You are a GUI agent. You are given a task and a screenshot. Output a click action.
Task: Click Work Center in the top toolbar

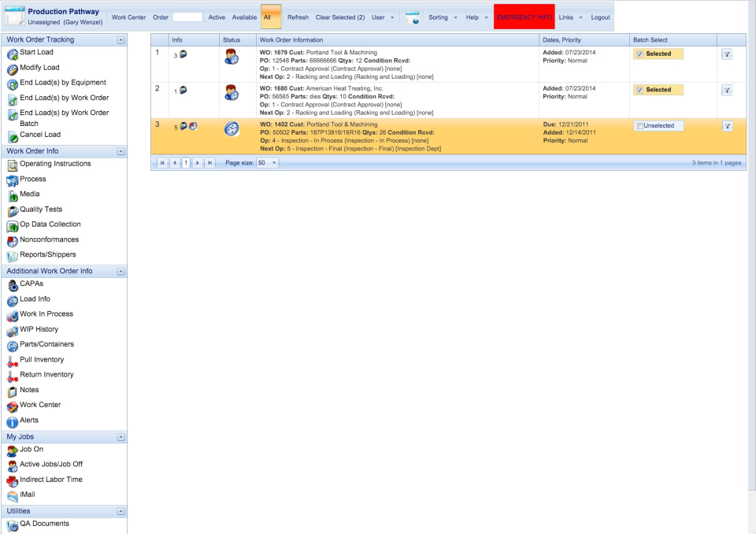point(128,17)
